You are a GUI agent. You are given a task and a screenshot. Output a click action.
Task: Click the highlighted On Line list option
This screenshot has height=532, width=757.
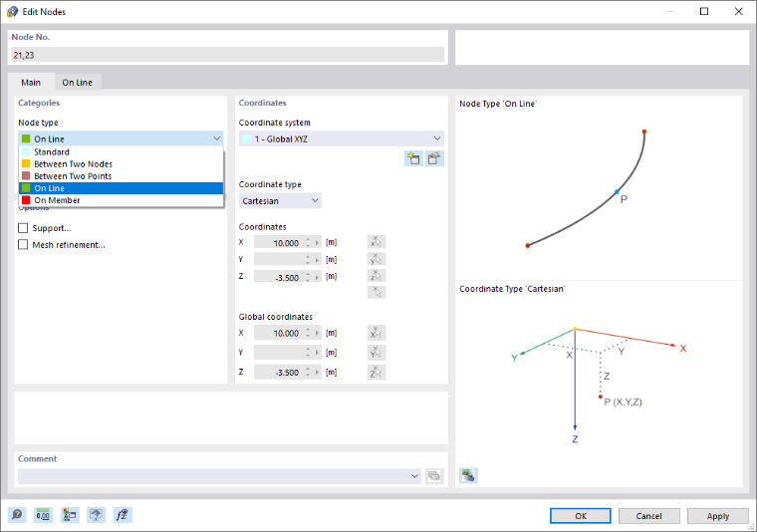[x=121, y=188]
